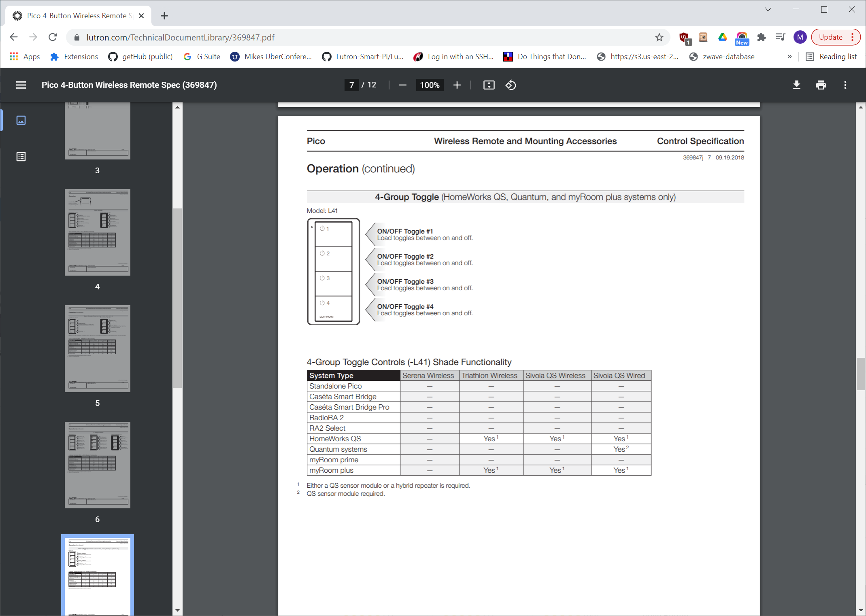This screenshot has width=866, height=616.
Task: Select the page 4 thumbnail
Action: coord(97,232)
